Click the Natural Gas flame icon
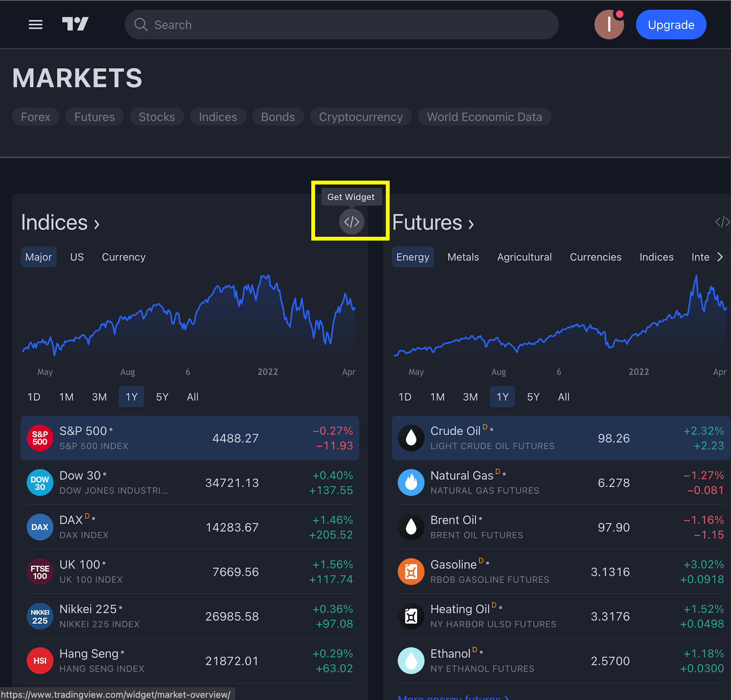731x700 pixels. pos(411,483)
